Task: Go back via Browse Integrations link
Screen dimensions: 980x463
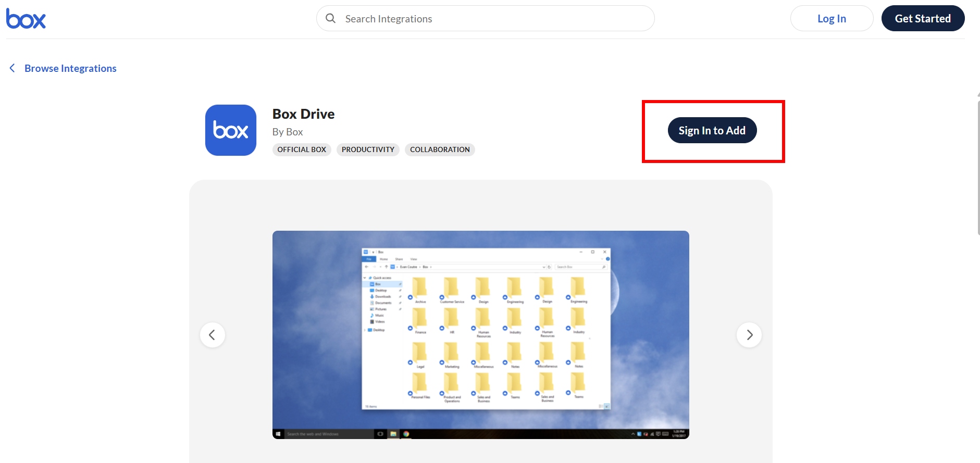Action: pos(70,68)
